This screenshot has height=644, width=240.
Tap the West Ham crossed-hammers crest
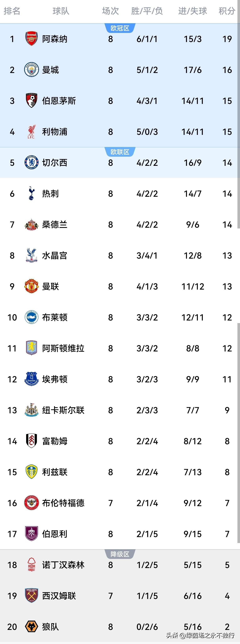tap(31, 595)
